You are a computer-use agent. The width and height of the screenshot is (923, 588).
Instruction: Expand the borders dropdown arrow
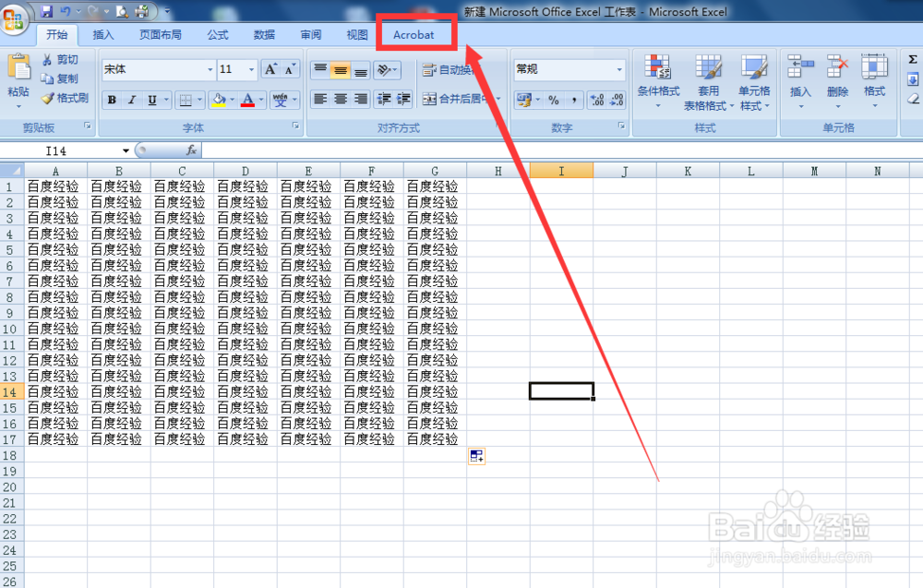[199, 100]
